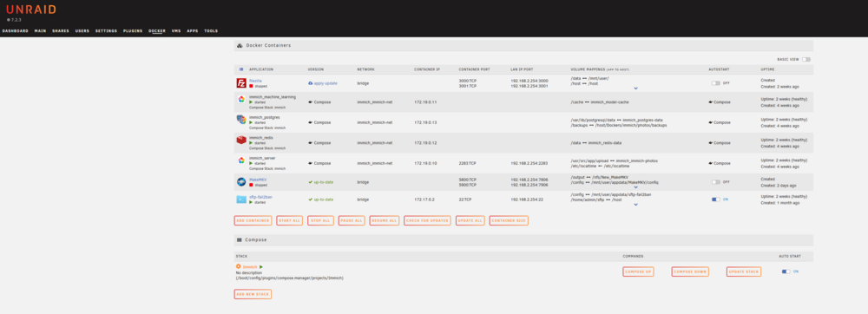
Task: Click the red stopped indicator under filezilla
Action: coord(251,86)
